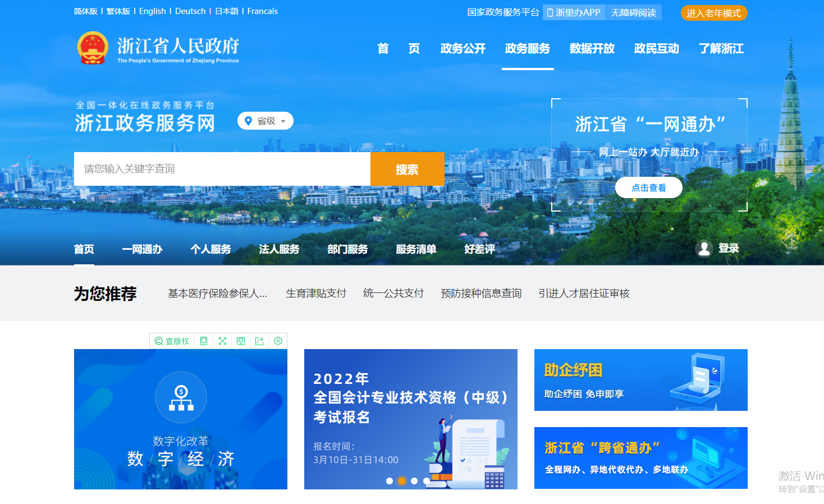Open 引进人才居住证审核 recommendation link
Viewport: 824px width, 504px height.
pyautogui.click(x=584, y=294)
